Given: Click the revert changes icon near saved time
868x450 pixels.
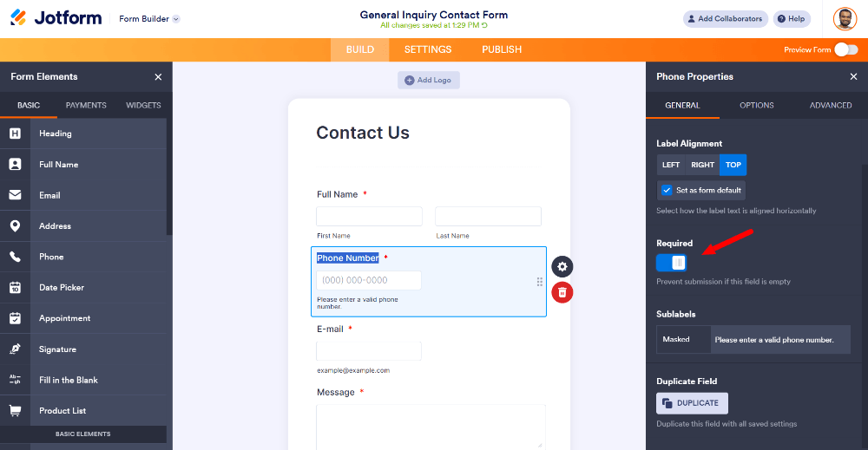Looking at the screenshot, I should click(x=484, y=25).
